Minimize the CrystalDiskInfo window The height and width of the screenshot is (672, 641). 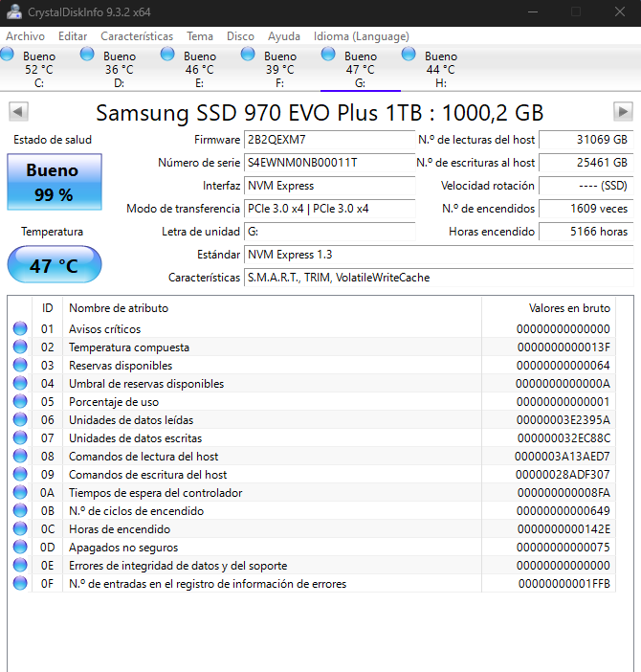point(533,12)
